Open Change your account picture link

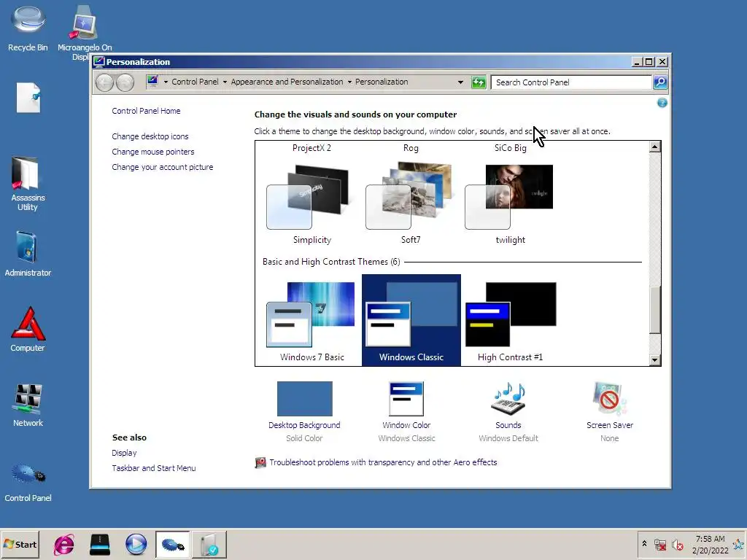pyautogui.click(x=163, y=167)
